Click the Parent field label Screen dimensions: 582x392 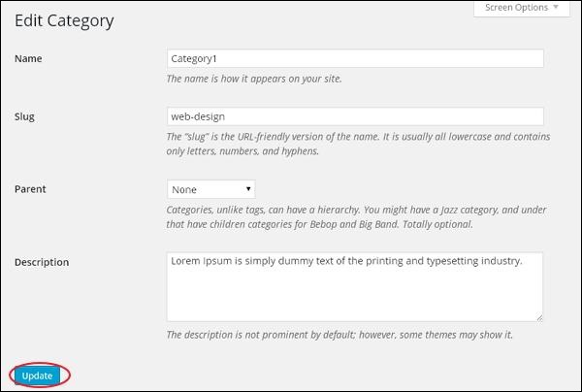pos(30,189)
